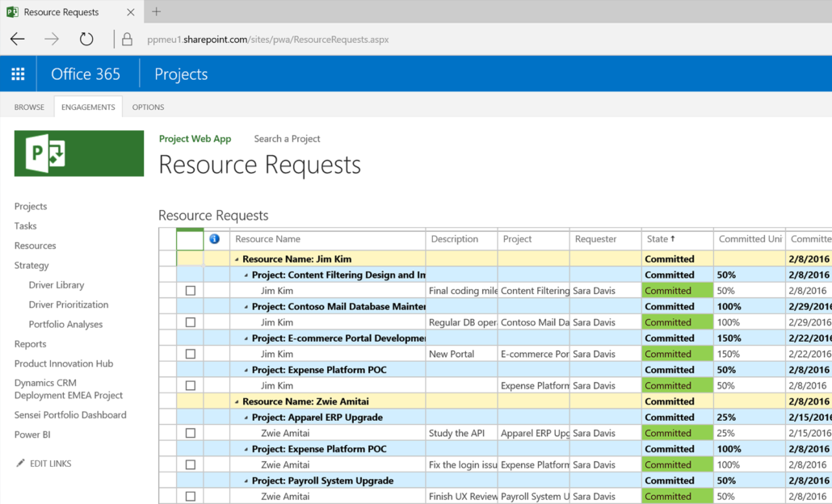Click the Project logo image in the sidebar

79,153
